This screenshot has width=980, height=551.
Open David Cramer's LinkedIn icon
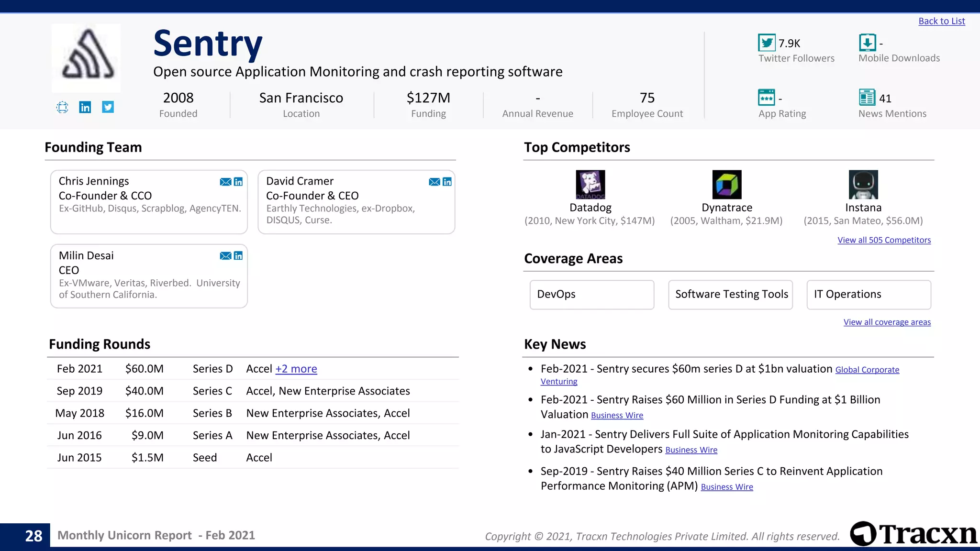[447, 182]
